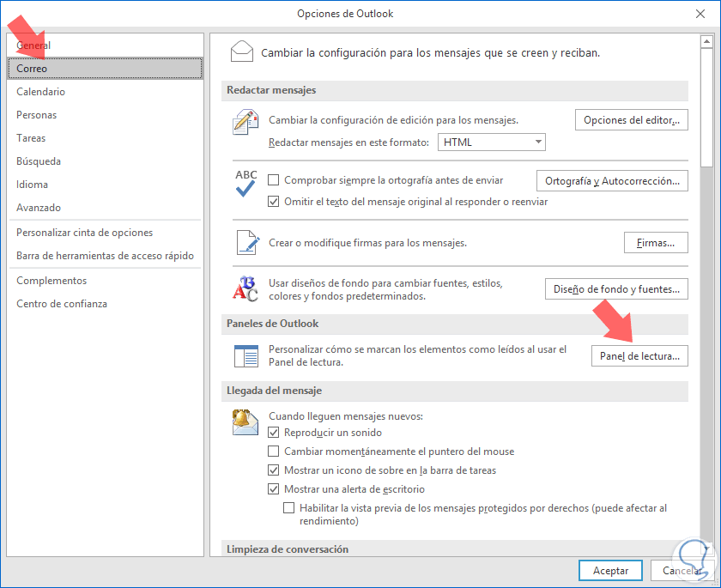Click the Llegada del mensaje section header
721x588 pixels.
click(x=454, y=391)
